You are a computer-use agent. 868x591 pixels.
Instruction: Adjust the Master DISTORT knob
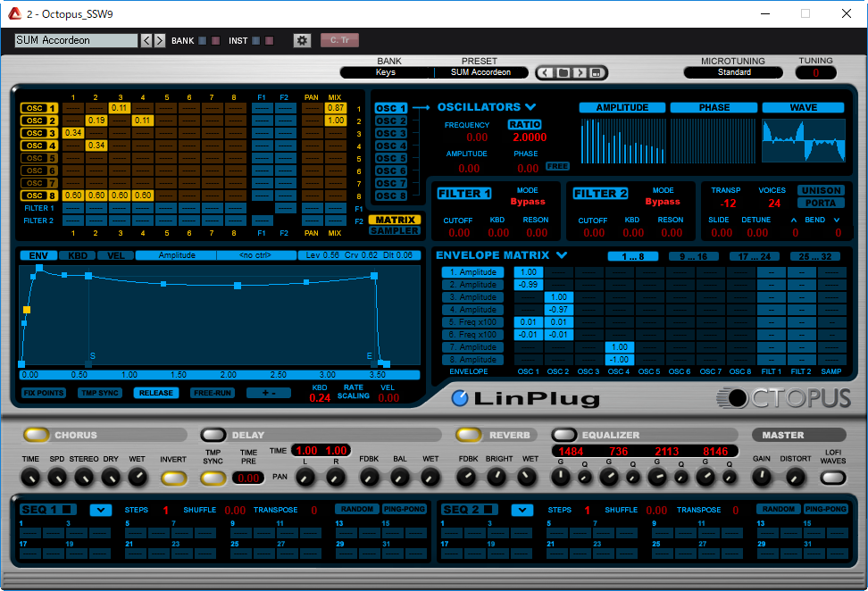coord(795,477)
